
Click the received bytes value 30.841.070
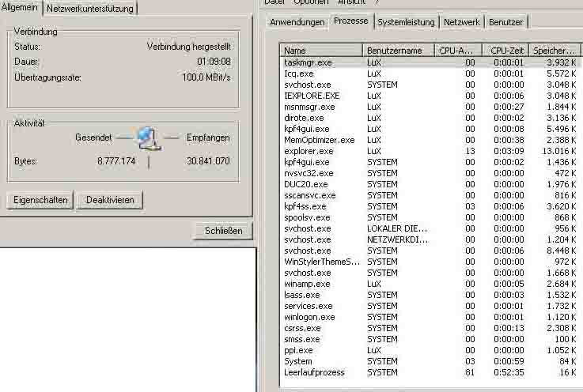[208, 161]
